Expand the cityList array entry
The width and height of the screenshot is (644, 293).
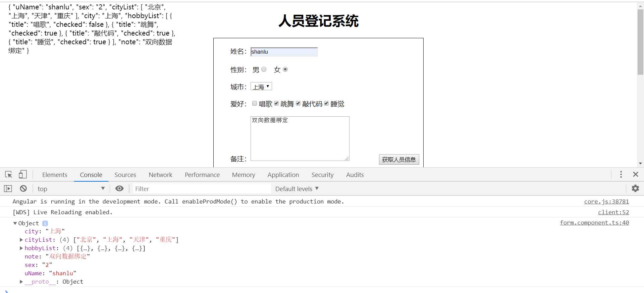coord(21,240)
